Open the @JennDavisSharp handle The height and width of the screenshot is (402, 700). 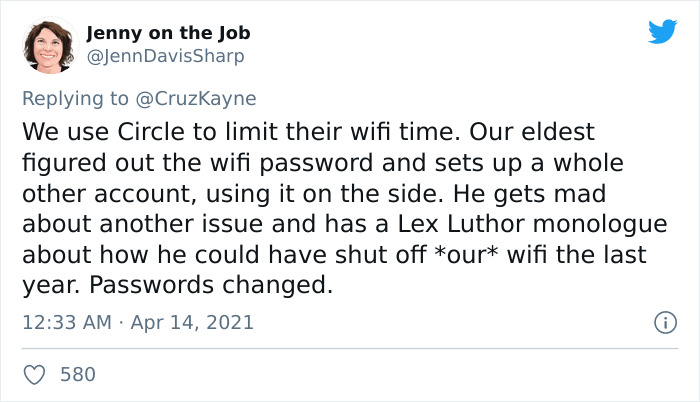tap(166, 57)
